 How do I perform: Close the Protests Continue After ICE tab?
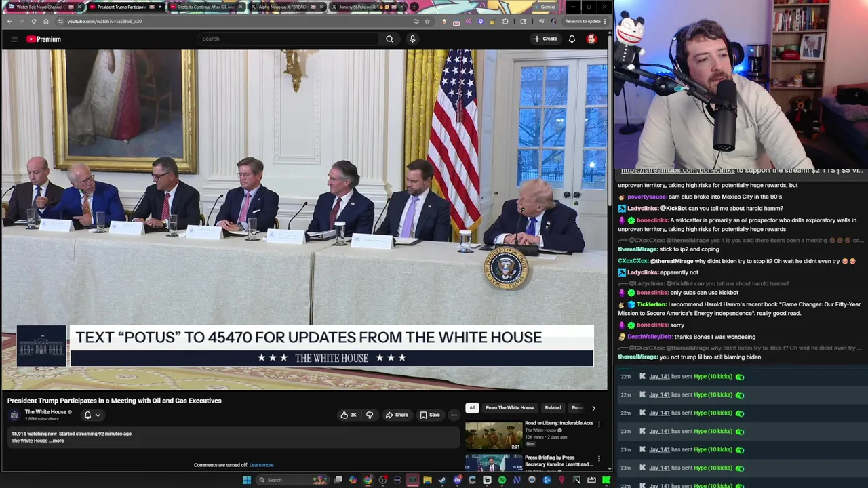click(241, 7)
